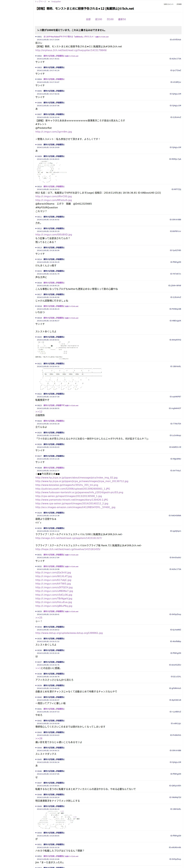The image size is (186, 868).
Task: Click poster name link on post 0023
Action: (61, 406)
